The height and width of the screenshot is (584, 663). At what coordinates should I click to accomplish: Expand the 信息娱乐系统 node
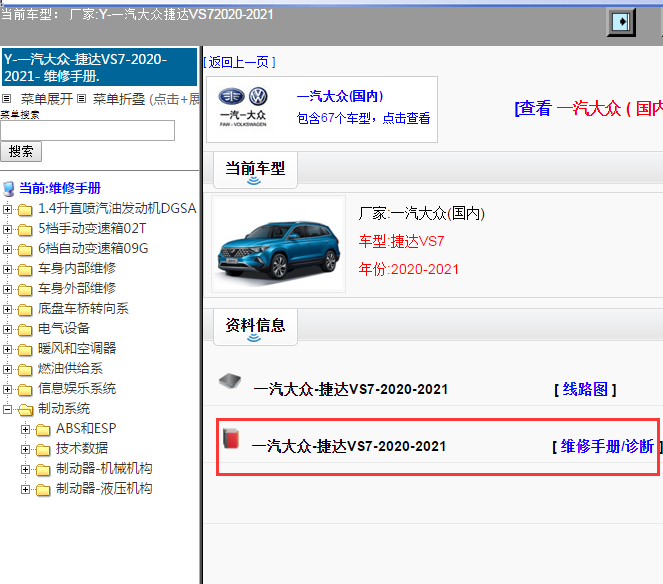[x=7, y=389]
